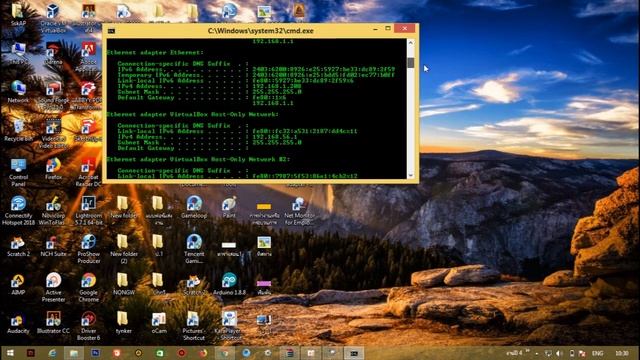Open Internet Explorer from the taskbar

coord(52,353)
